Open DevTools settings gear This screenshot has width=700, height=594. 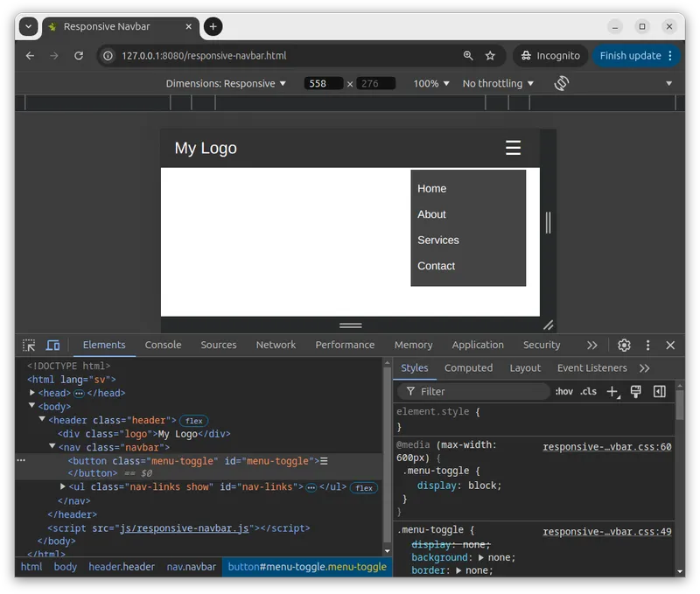(624, 346)
